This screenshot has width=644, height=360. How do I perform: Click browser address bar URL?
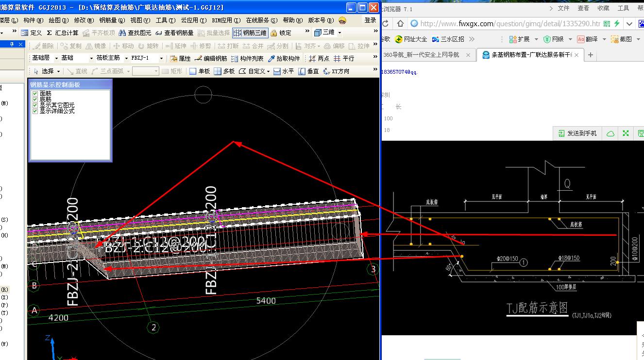click(x=510, y=23)
